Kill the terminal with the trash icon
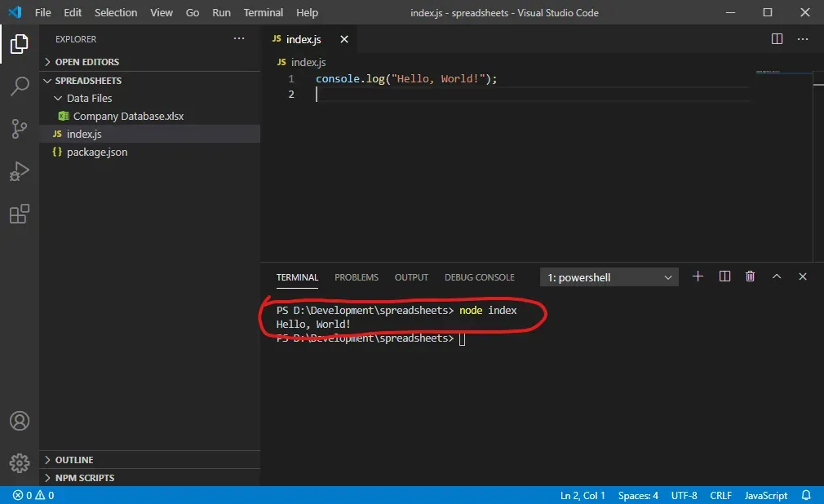Viewport: 824px width, 504px height. point(750,276)
